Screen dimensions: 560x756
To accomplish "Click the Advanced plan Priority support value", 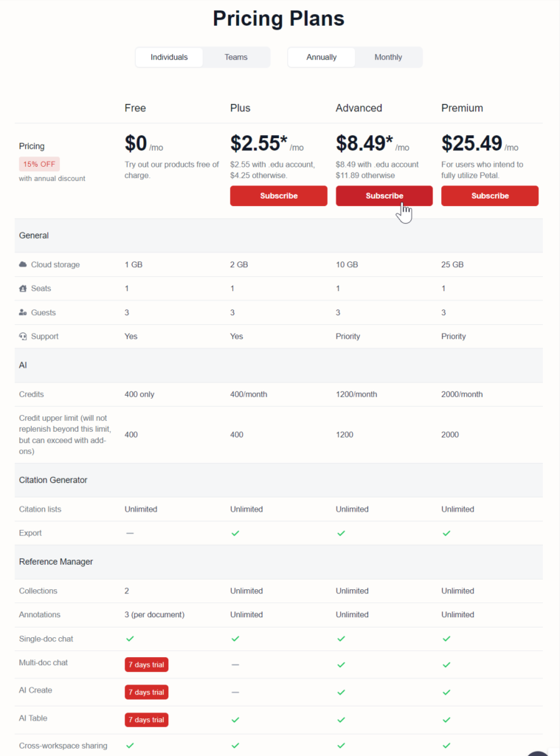I will (348, 337).
